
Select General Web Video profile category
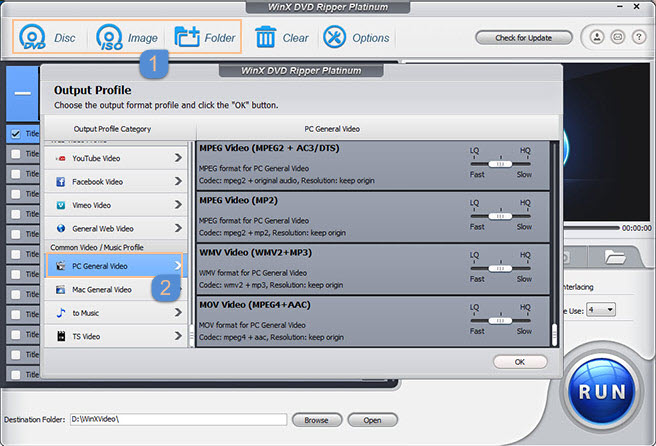point(116,228)
